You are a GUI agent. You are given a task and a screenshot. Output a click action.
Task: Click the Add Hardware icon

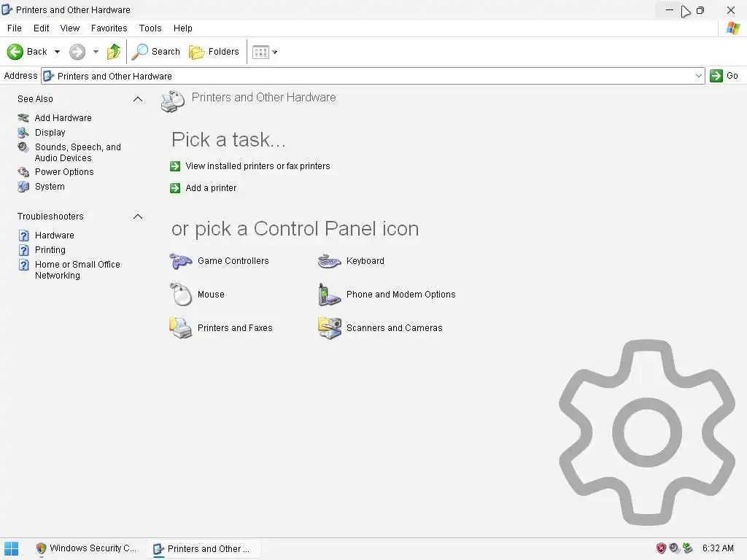point(23,117)
